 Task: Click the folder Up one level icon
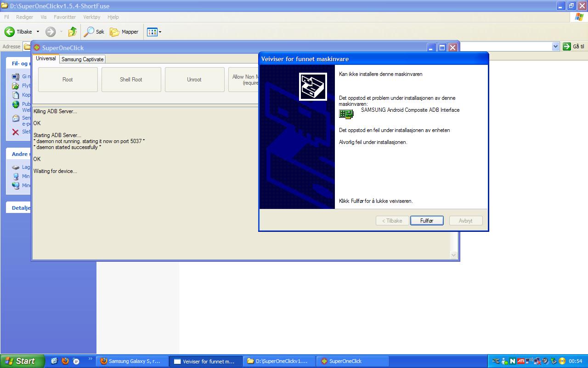[x=72, y=32]
